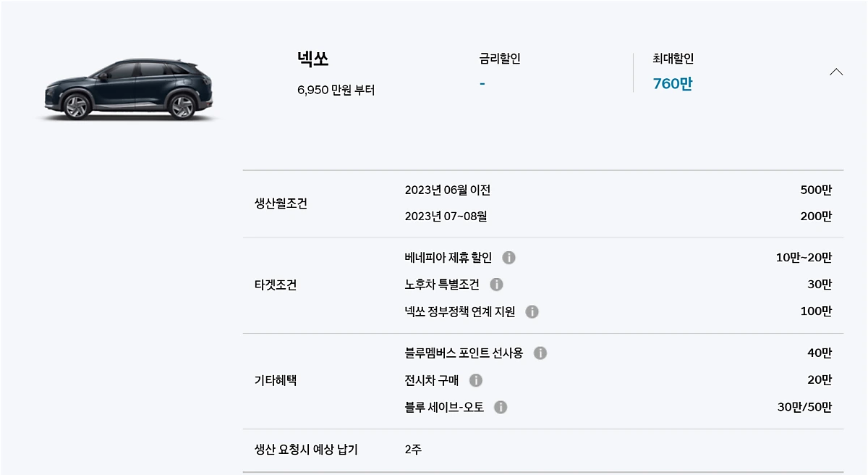
Task: Click the 넥쏘 정부정책 연계 지원 label
Action: coord(460,312)
